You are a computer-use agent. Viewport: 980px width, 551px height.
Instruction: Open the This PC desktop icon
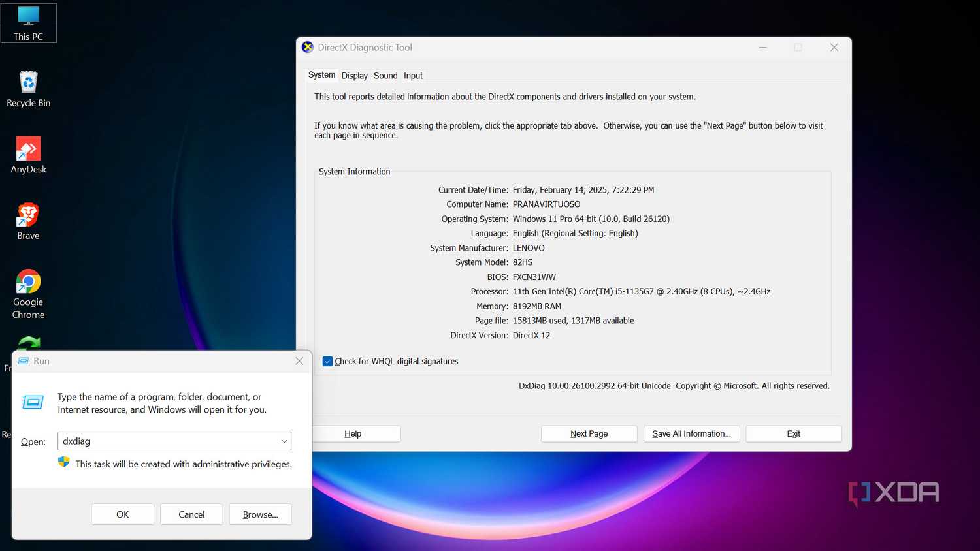(29, 23)
